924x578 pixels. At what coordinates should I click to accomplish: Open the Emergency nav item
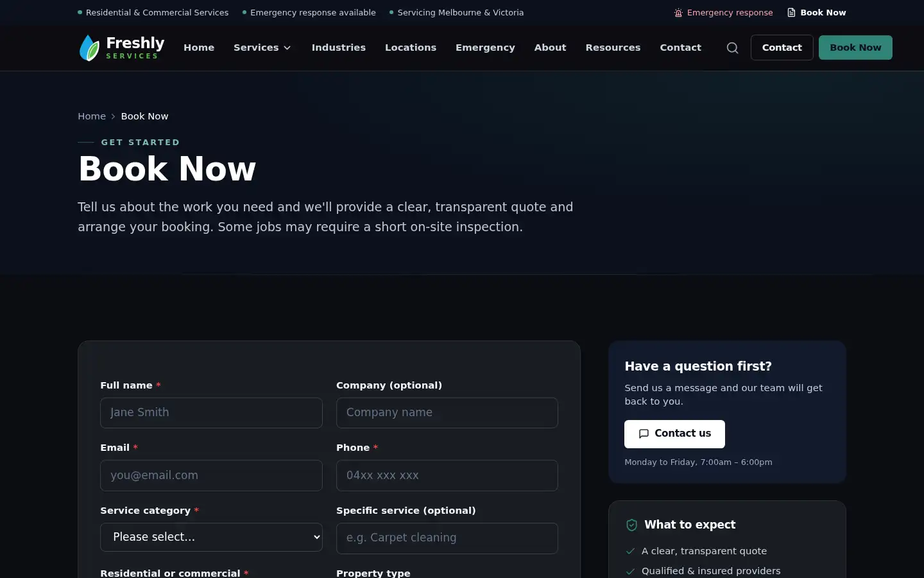485,48
